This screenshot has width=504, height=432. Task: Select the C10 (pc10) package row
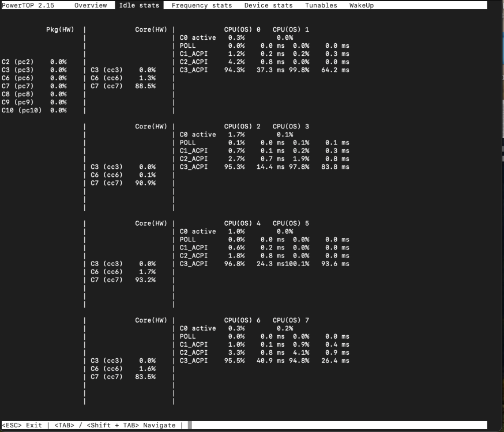34,110
